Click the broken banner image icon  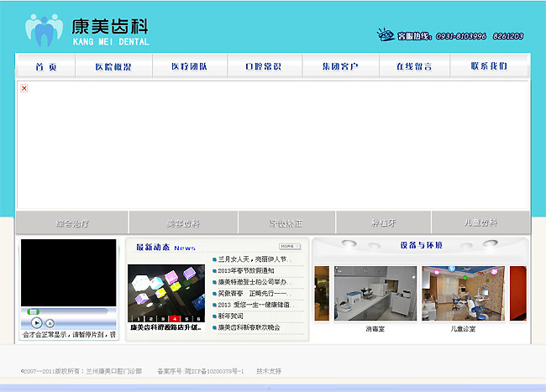tap(24, 88)
